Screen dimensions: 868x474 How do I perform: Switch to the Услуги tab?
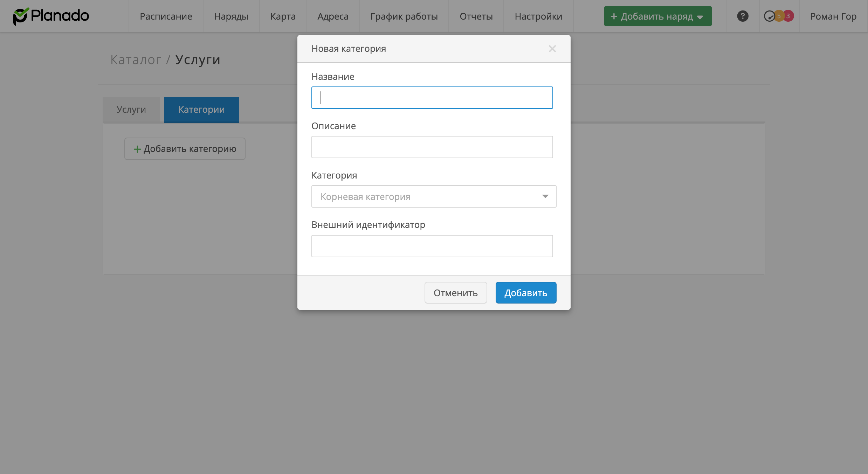pos(131,110)
